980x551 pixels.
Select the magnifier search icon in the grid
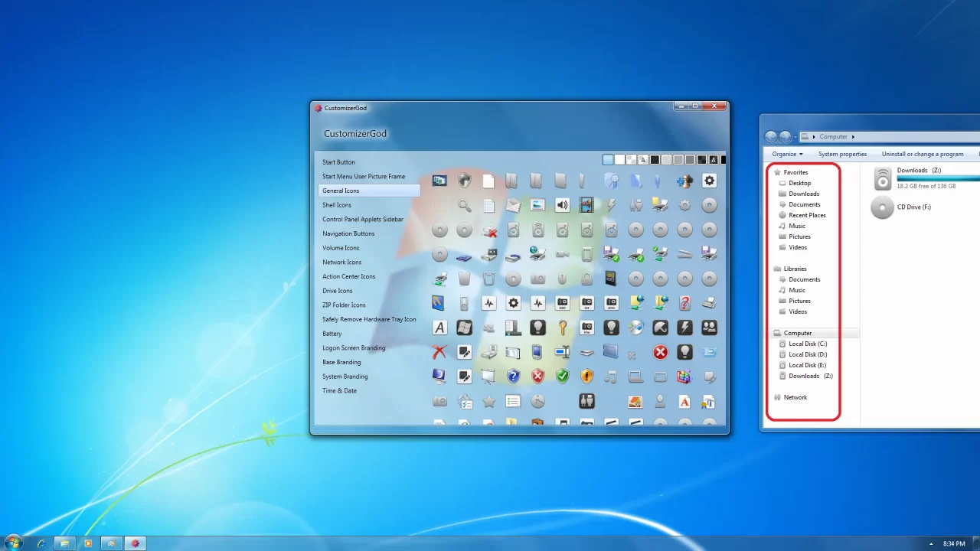pyautogui.click(x=463, y=206)
